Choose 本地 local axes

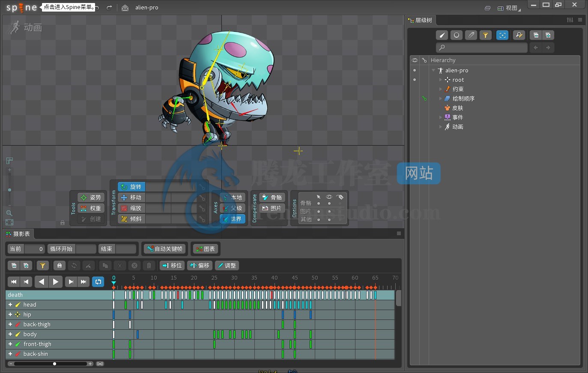(233, 197)
